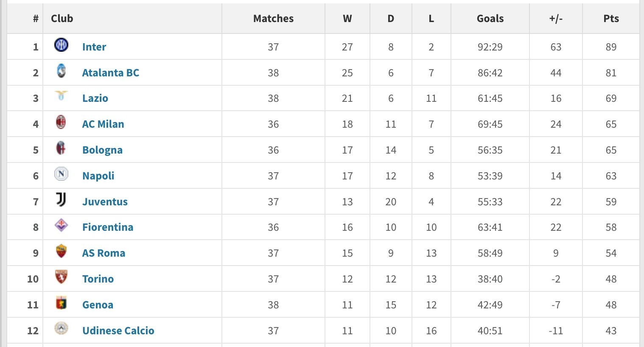Click the Udinese Calcio crest icon
The width and height of the screenshot is (644, 347).
tap(61, 328)
